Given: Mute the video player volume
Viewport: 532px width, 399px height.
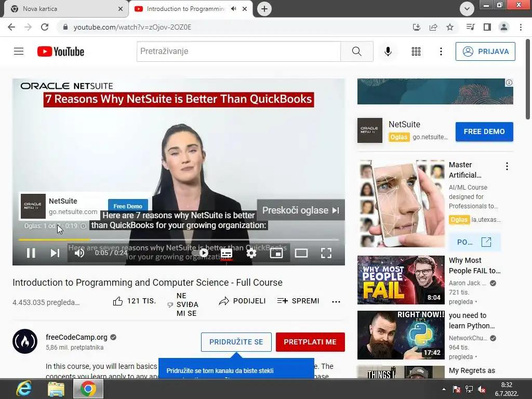Looking at the screenshot, I should click(x=79, y=253).
